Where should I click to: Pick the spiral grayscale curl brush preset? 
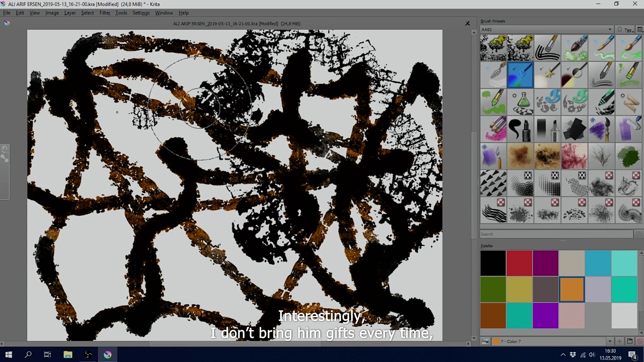tap(629, 211)
